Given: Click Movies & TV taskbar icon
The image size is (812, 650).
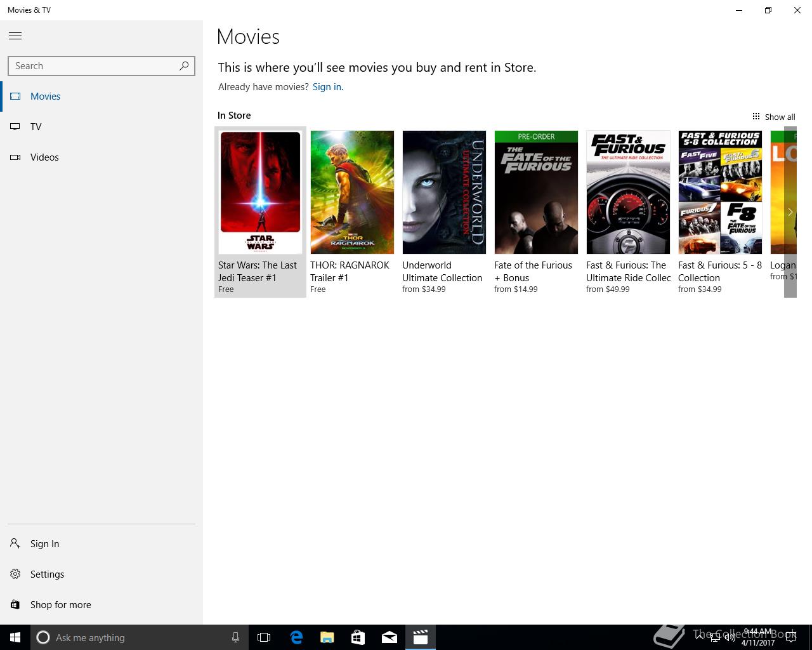Looking at the screenshot, I should tap(420, 637).
